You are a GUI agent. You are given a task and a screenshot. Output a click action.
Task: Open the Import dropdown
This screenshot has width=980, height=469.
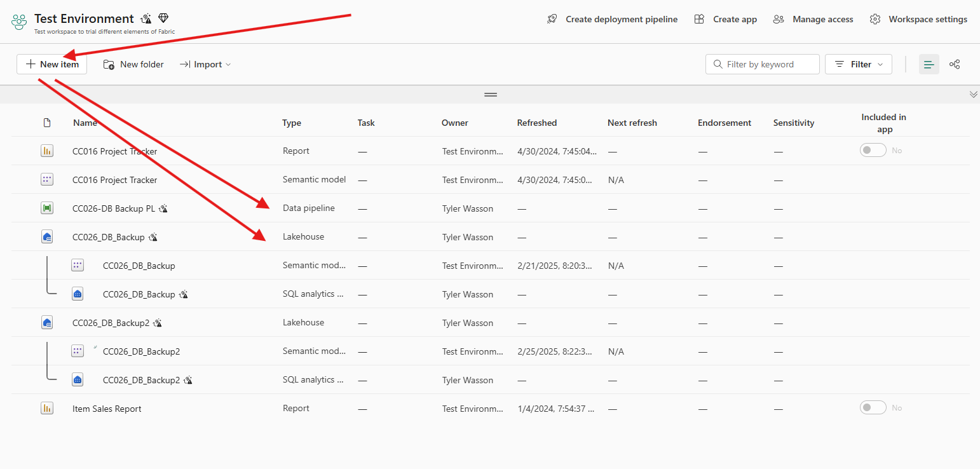pyautogui.click(x=205, y=64)
